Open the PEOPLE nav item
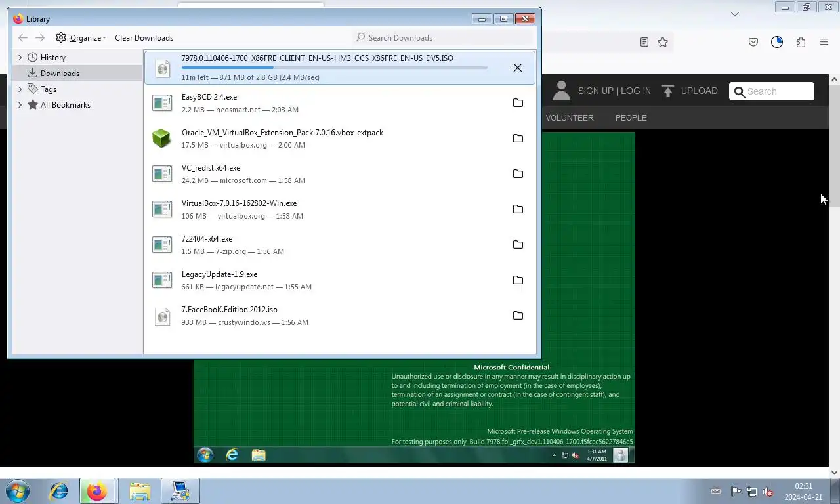 631,118
